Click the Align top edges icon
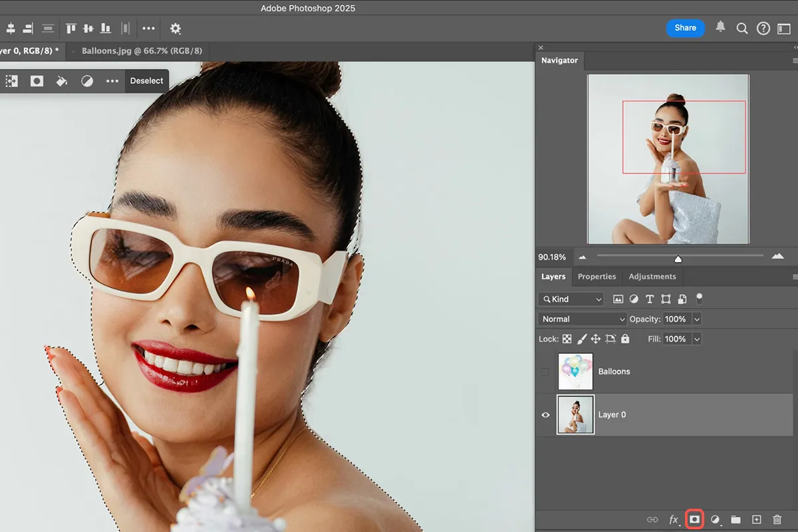The width and height of the screenshot is (798, 532). tap(70, 28)
